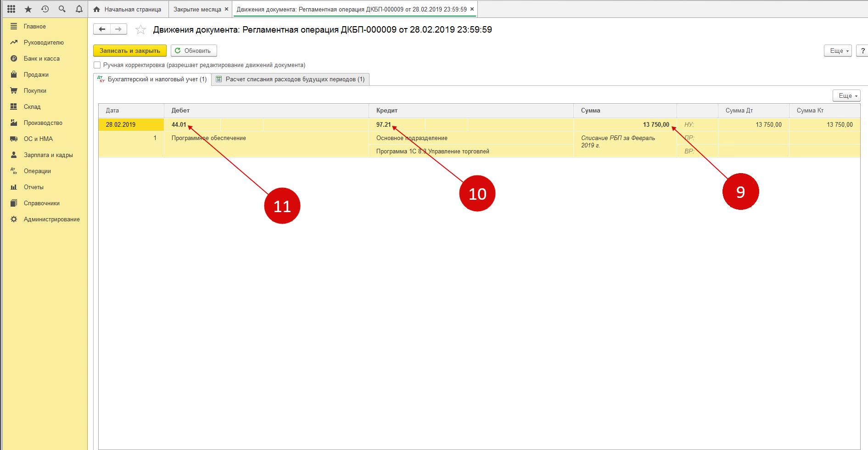Click the Дт/Кт icon on accounting tab
The image size is (868, 450).
[x=101, y=79]
